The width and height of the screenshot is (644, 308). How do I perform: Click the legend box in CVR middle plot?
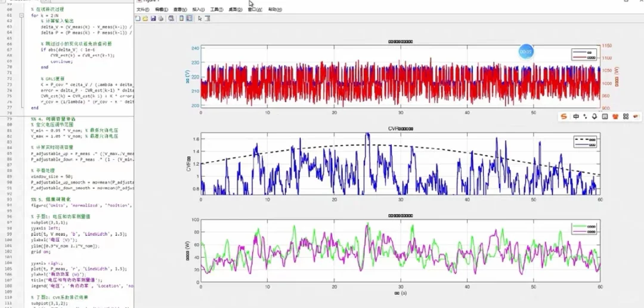(x=586, y=142)
